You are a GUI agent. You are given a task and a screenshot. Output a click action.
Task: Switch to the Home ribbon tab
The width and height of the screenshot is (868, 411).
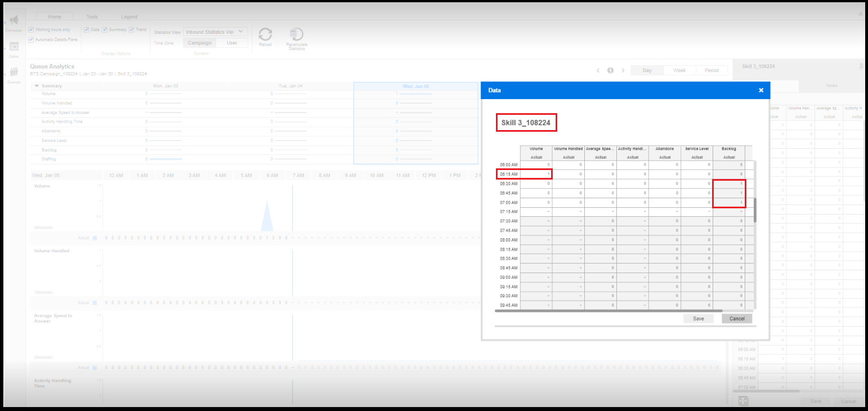click(55, 17)
